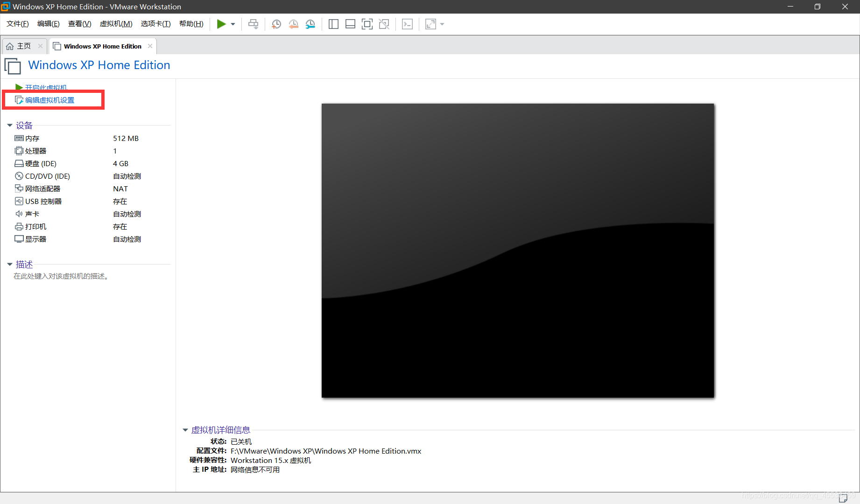Click the description field 在此处键入对该虚拟机的描述

[x=61, y=276]
